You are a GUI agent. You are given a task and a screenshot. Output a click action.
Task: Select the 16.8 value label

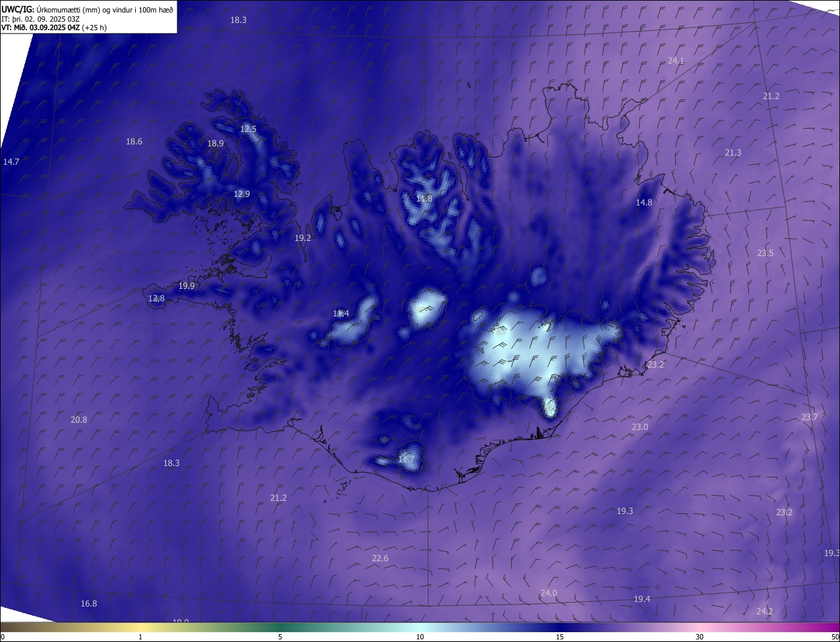click(x=89, y=603)
